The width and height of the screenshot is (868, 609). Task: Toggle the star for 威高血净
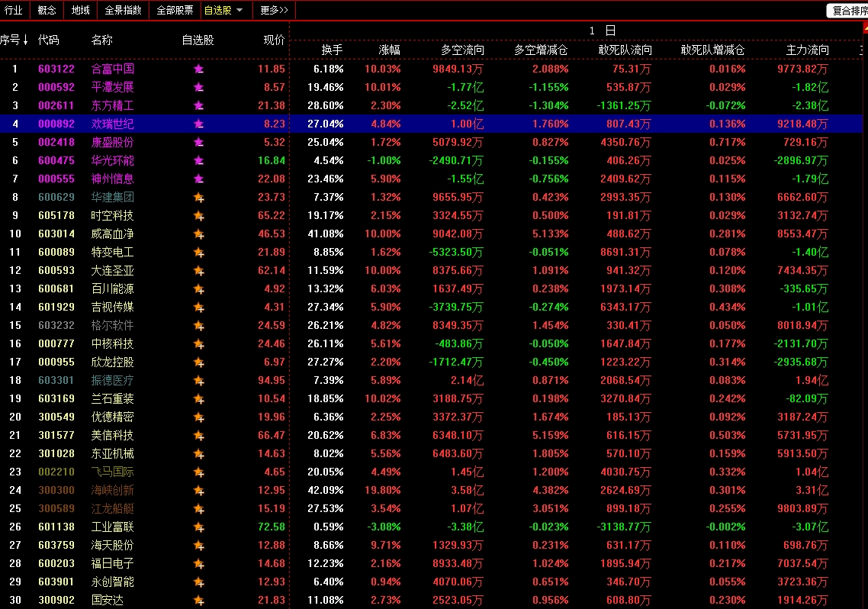(198, 234)
